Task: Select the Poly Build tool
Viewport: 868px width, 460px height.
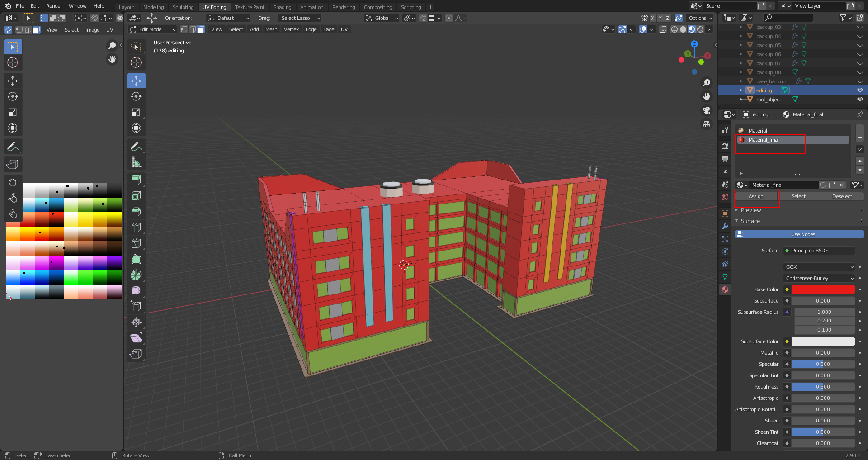Action: coord(136,259)
